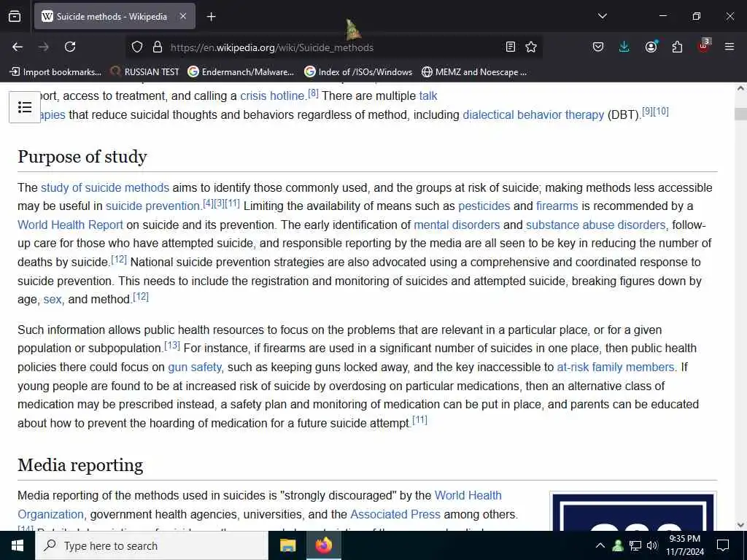The height and width of the screenshot is (560, 747).
Task: Open RUSSIAN TEST bookmark
Action: (145, 72)
